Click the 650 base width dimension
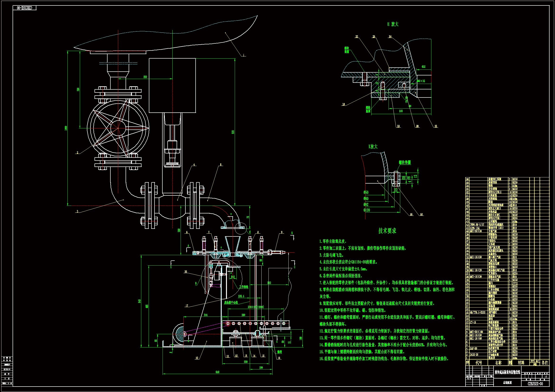This screenshot has height=392, width=555. click(x=217, y=372)
